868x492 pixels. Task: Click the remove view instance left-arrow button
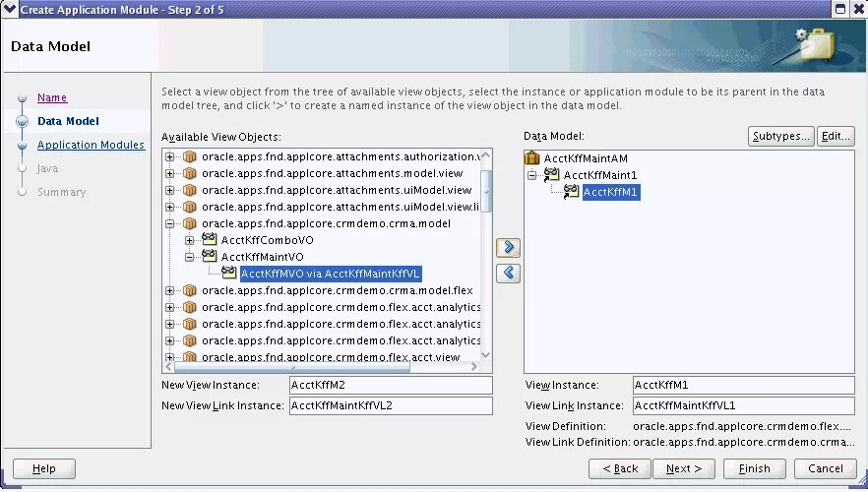(508, 273)
